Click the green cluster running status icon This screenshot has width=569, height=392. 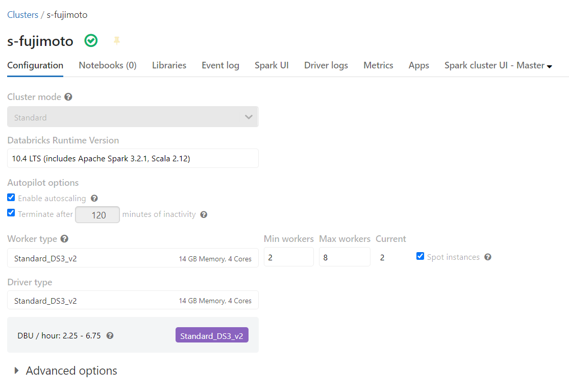[91, 41]
